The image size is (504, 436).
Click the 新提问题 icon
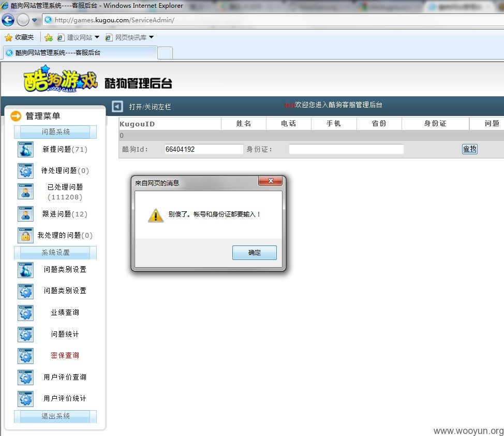(x=25, y=149)
